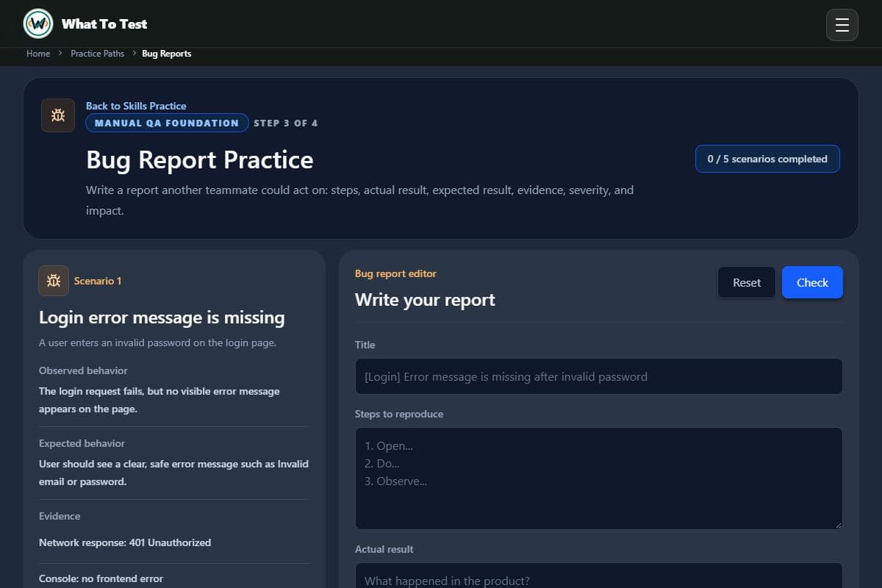Open the What To Test home title
The image size is (882, 588).
click(104, 24)
